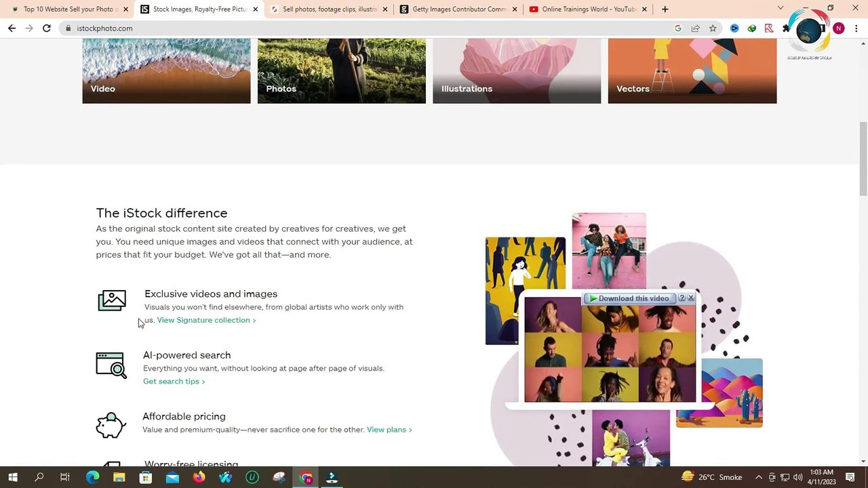Click the AI-powered search heading
868x488 pixels.
(x=186, y=355)
